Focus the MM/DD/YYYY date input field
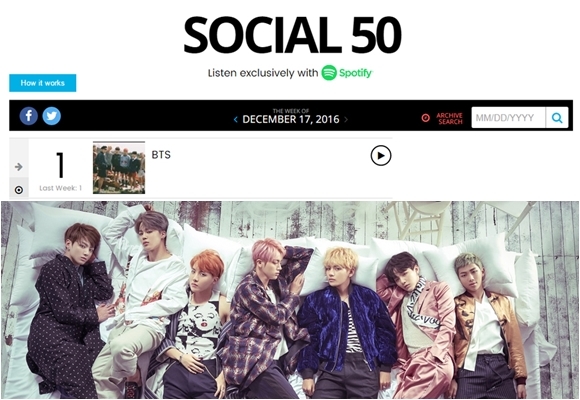The width and height of the screenshot is (580, 400). pyautogui.click(x=508, y=118)
